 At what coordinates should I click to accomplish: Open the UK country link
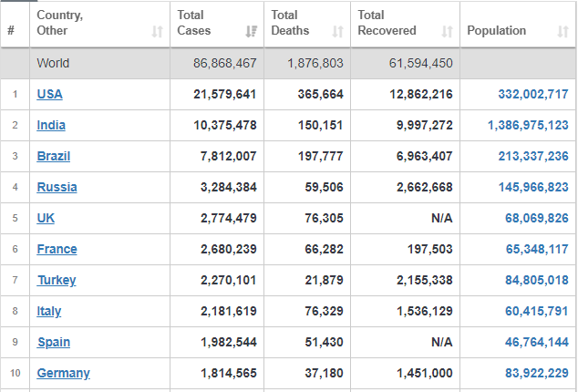pos(46,218)
